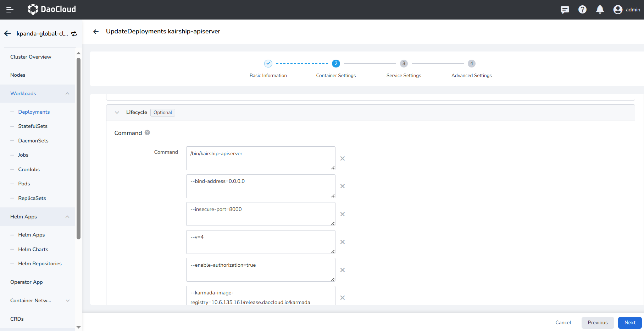Click the cluster switch icon next to kpanda-global-cl...
Image resolution: width=644 pixels, height=331 pixels.
pos(74,33)
